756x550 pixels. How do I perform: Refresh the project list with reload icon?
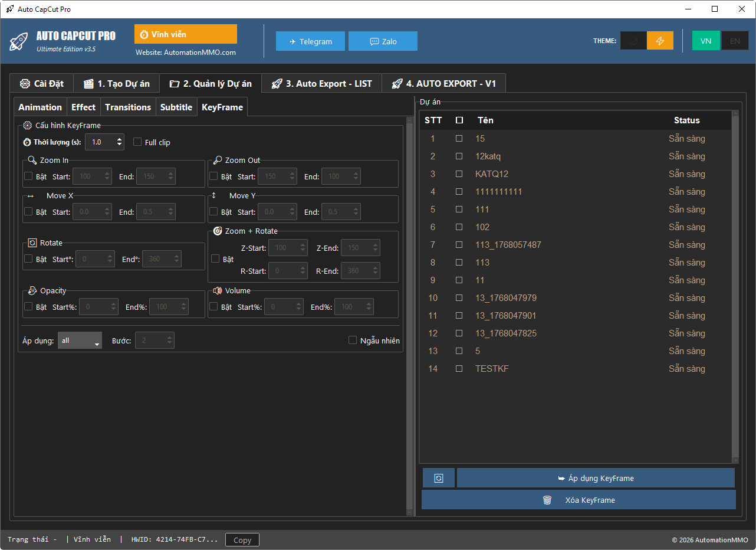coord(438,478)
